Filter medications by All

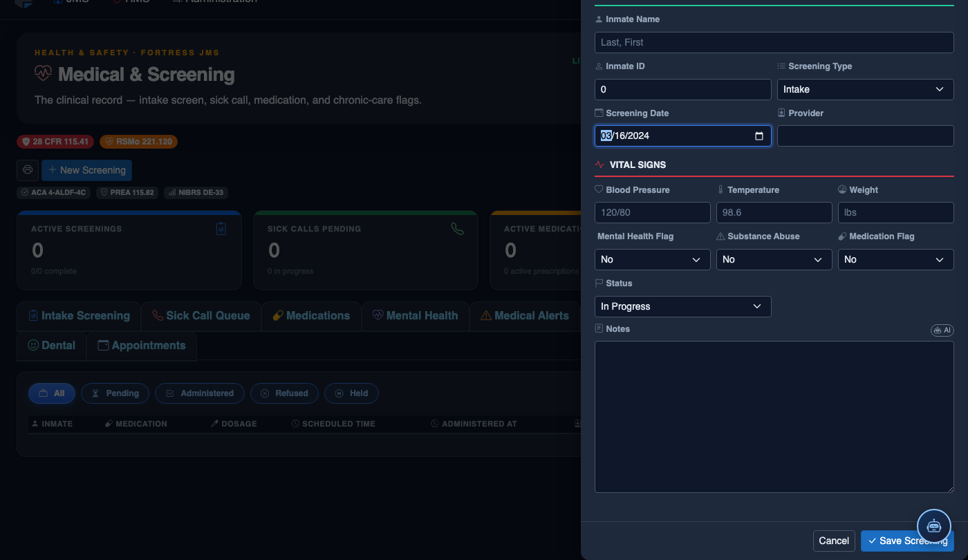[52, 393]
